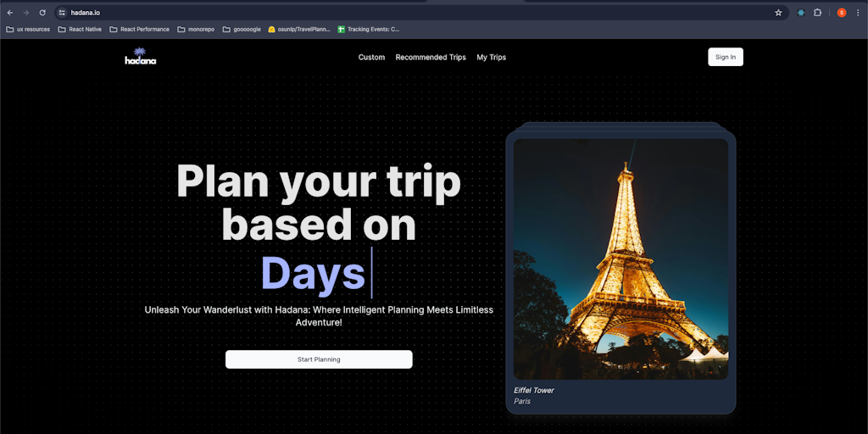
Task: Click the Start Planning button
Action: (319, 359)
